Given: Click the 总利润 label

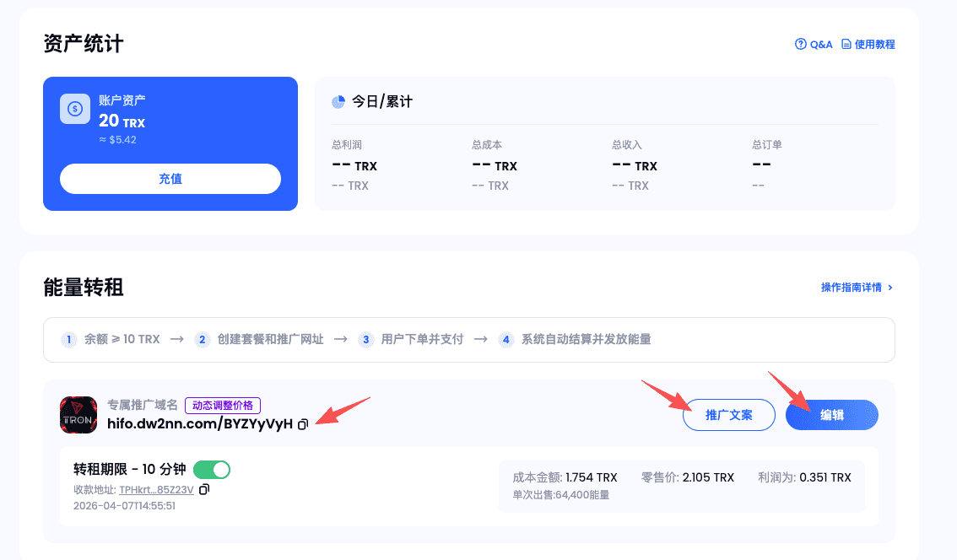Looking at the screenshot, I should click(347, 144).
